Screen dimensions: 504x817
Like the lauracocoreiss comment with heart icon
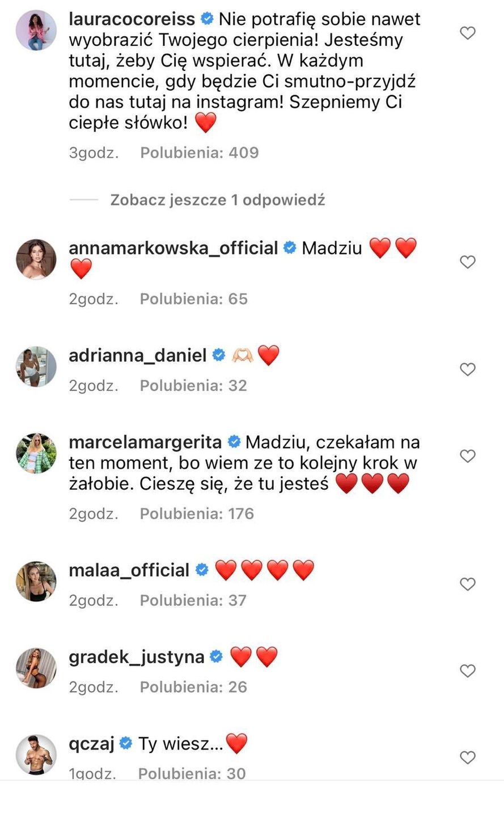tap(467, 33)
